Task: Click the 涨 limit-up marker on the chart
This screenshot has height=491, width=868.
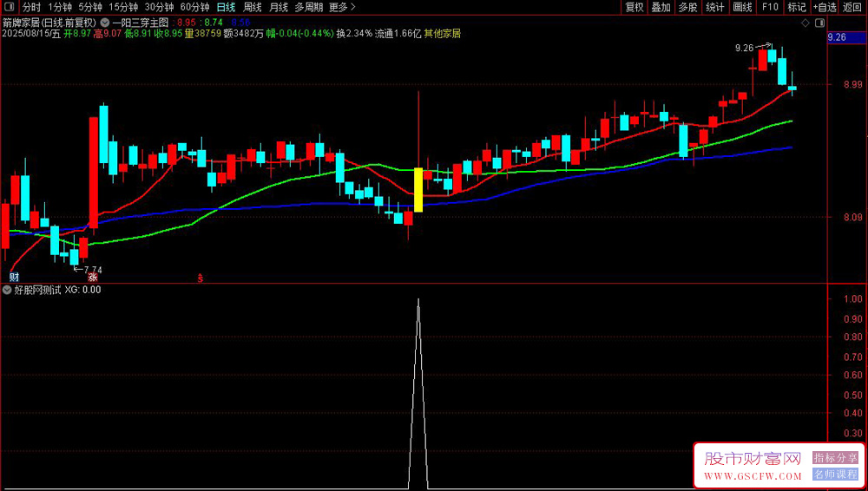Action: click(93, 275)
